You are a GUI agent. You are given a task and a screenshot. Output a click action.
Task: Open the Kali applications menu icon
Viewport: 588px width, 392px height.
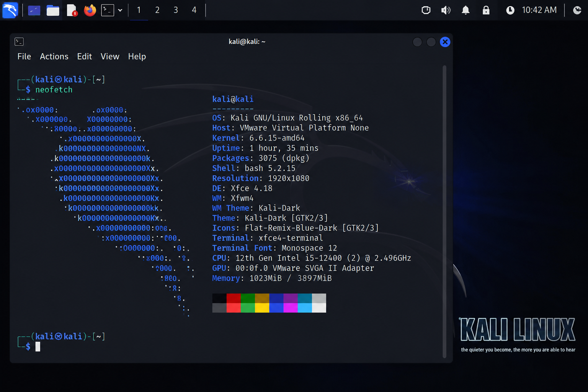coord(10,10)
